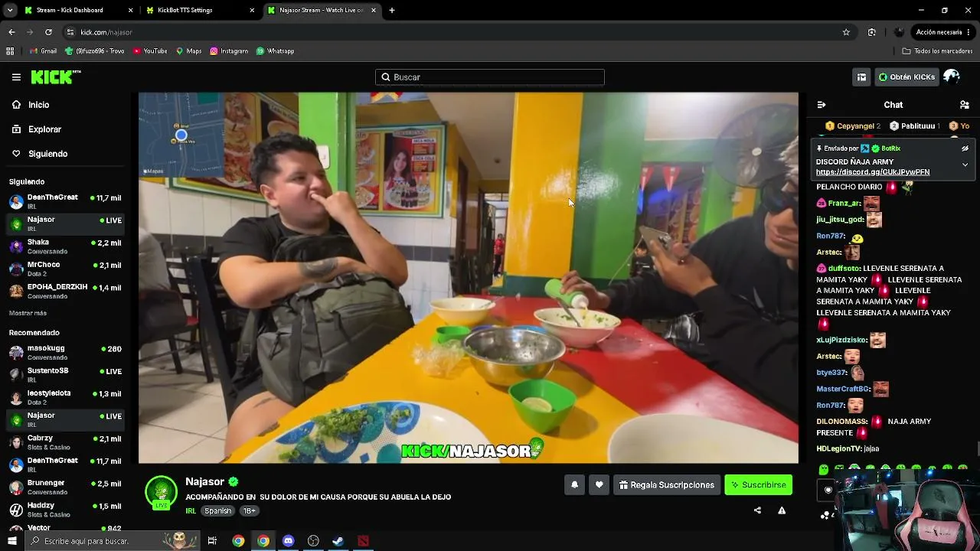Screen dimensions: 980x551
Task: Open the Maps bookmark
Action: pos(188,51)
